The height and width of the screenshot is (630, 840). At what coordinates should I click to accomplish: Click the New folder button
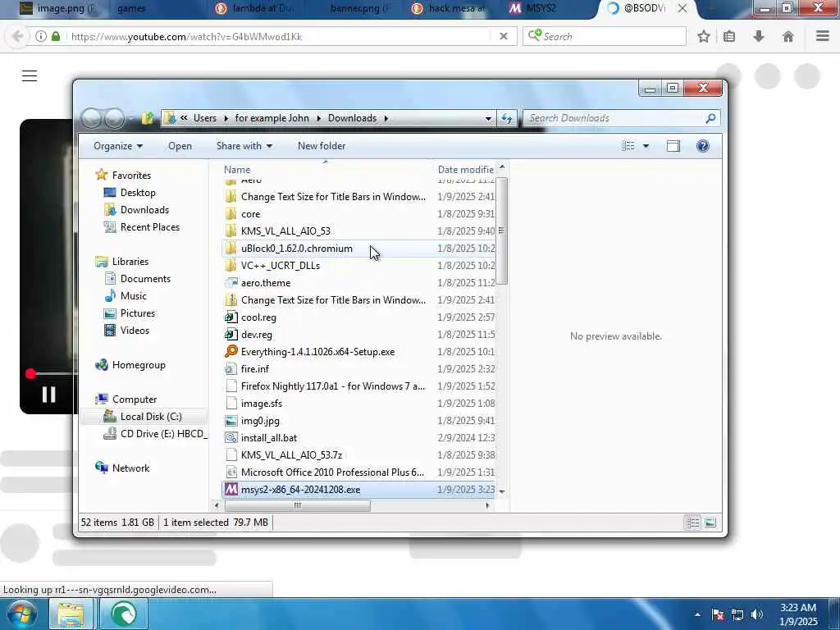click(x=322, y=146)
